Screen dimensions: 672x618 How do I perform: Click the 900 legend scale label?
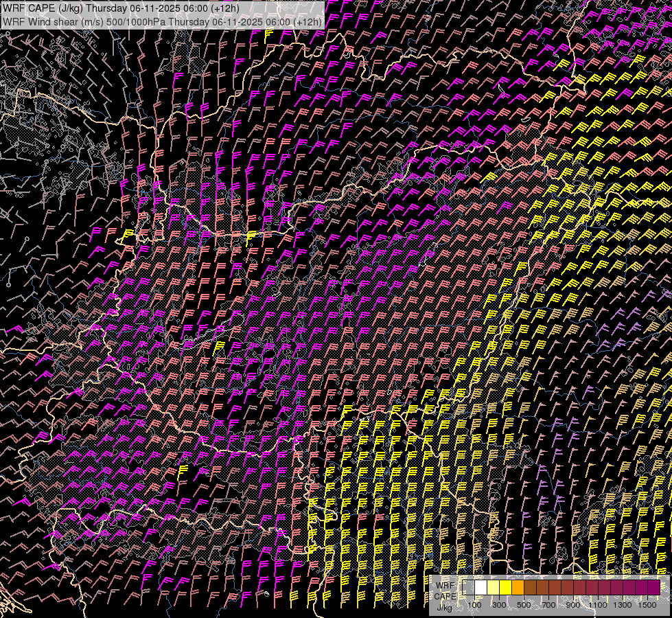click(x=573, y=604)
